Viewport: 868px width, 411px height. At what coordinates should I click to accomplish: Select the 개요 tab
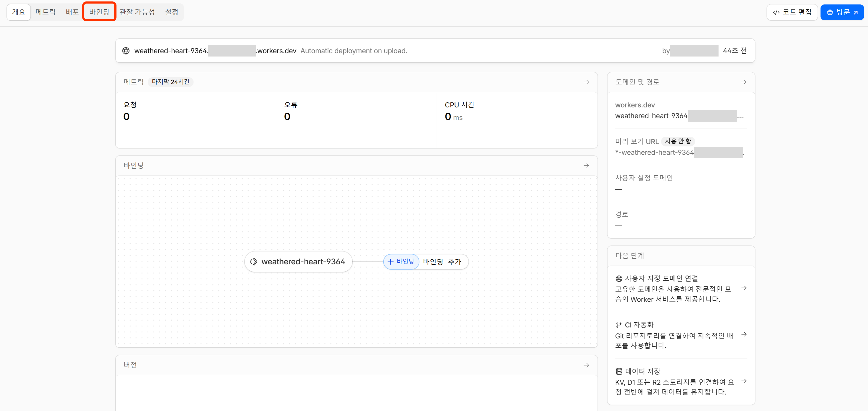(x=19, y=12)
